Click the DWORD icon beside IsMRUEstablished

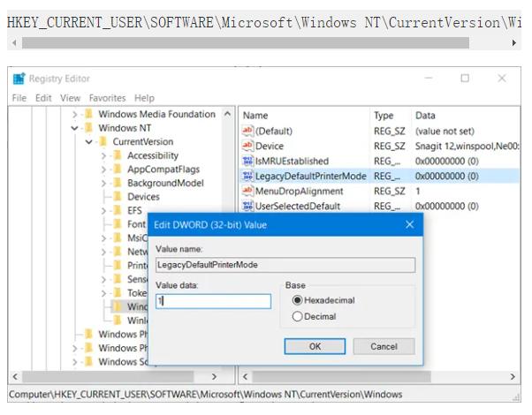tap(248, 161)
